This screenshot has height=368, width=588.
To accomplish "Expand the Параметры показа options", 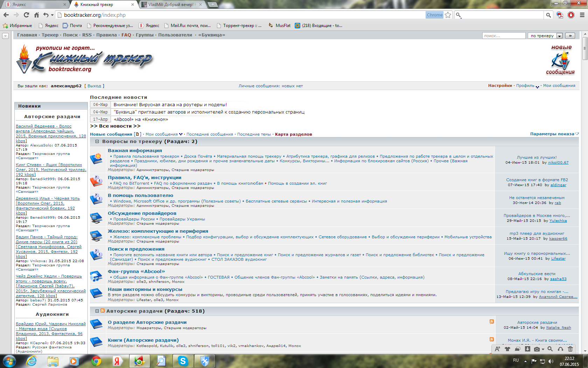I will click(x=554, y=134).
